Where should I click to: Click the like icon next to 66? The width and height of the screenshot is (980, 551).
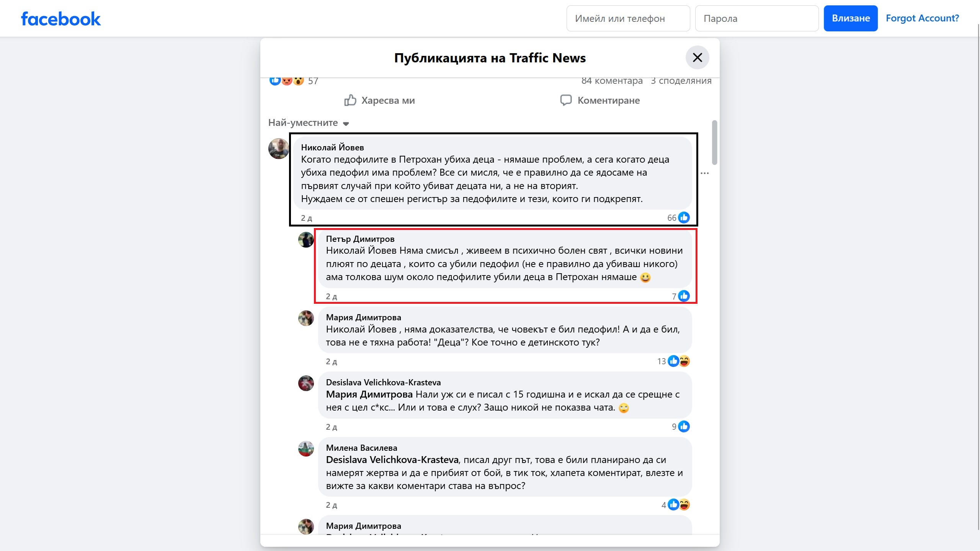(684, 218)
